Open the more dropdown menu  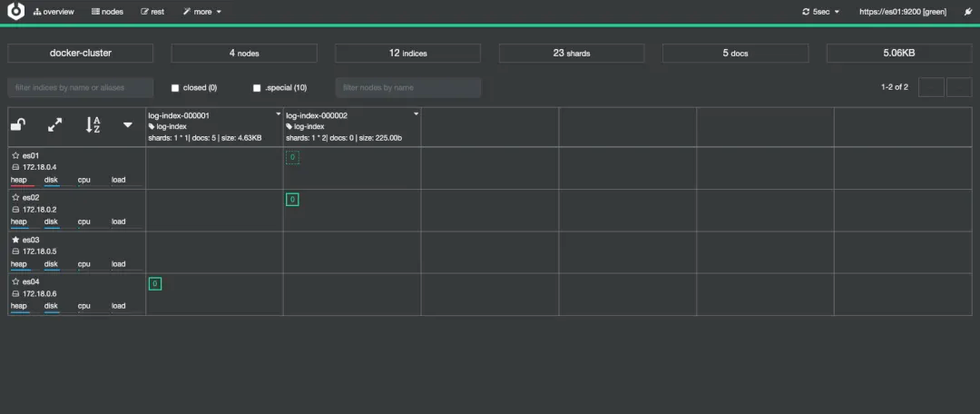click(201, 12)
